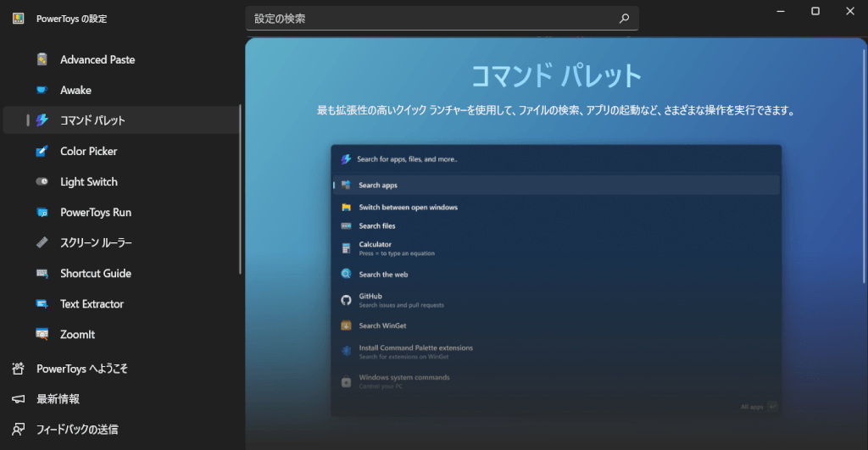
Task: Click the Advanced Paste icon in sidebar
Action: 42,59
